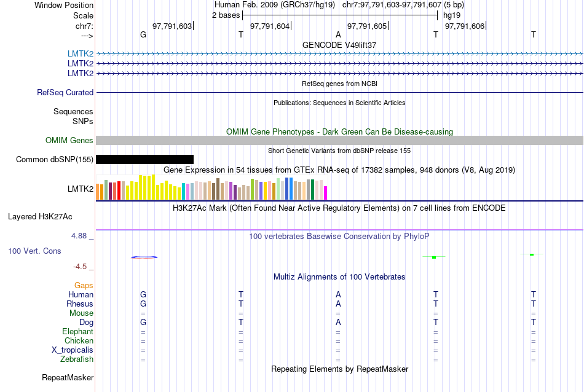This screenshot has width=584, height=392.
Task: Click the Human row G base
Action: coord(143,294)
